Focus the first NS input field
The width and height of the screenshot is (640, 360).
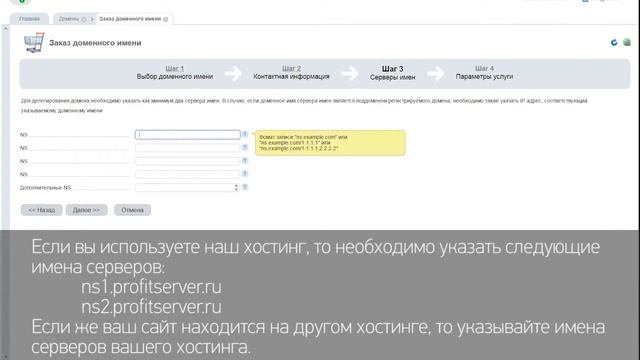187,134
